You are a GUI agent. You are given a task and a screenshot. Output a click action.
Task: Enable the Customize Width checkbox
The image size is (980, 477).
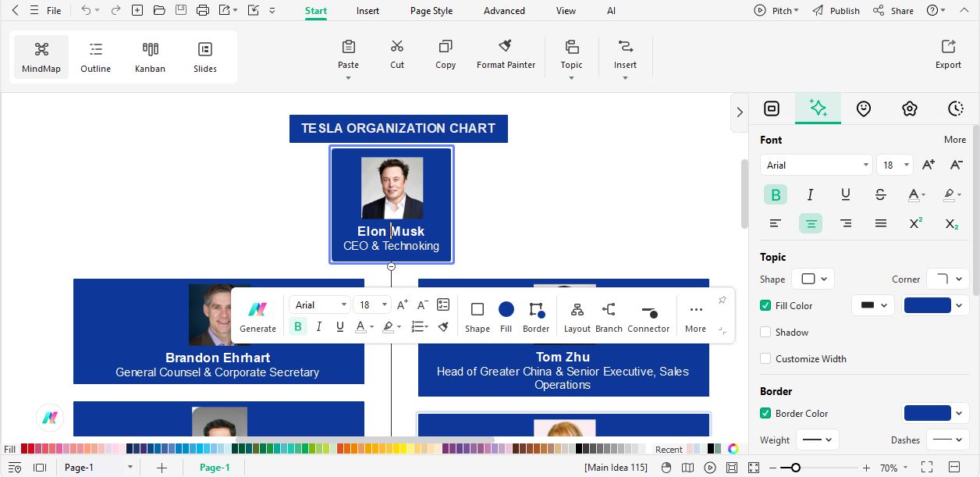pyautogui.click(x=765, y=359)
